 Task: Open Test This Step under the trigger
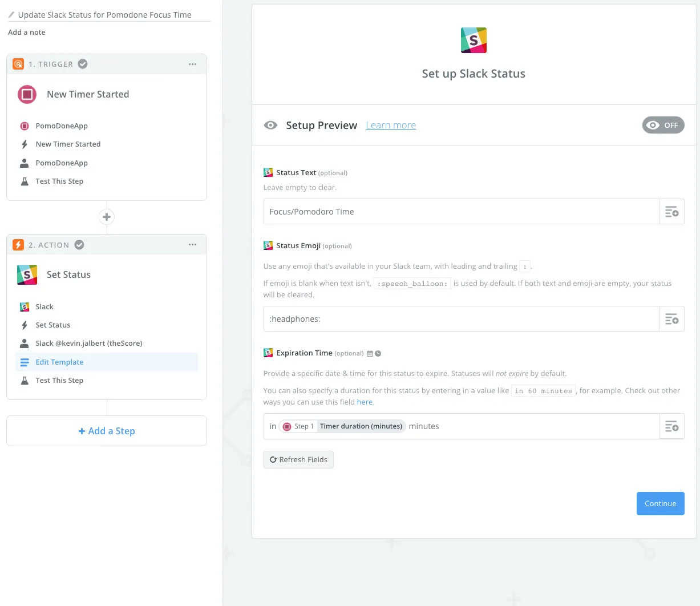pyautogui.click(x=107, y=181)
